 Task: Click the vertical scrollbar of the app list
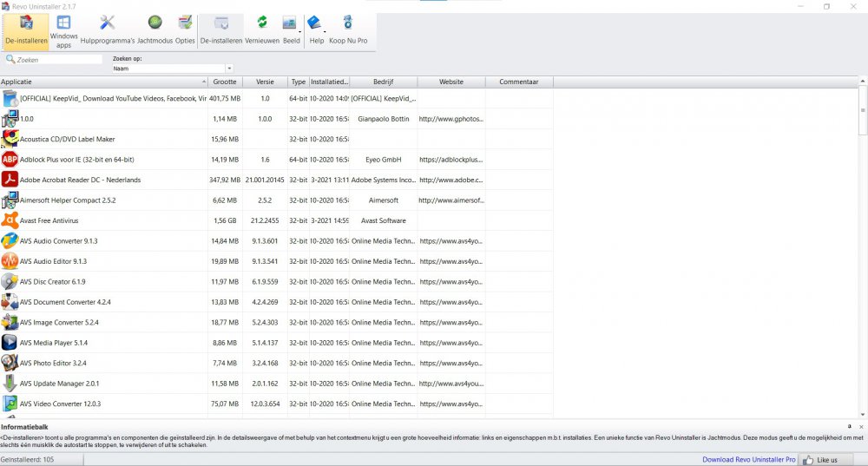point(862,260)
